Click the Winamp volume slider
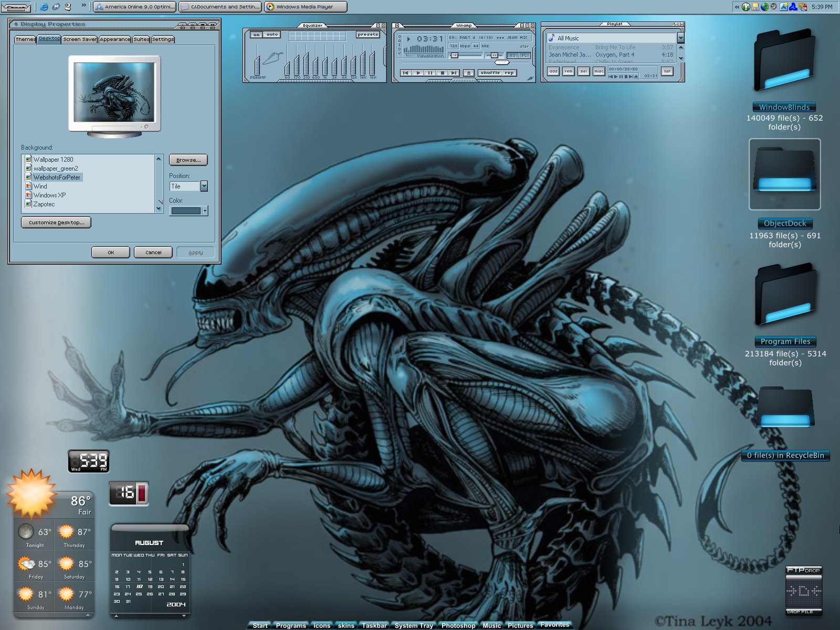The height and width of the screenshot is (630, 840). (466, 55)
